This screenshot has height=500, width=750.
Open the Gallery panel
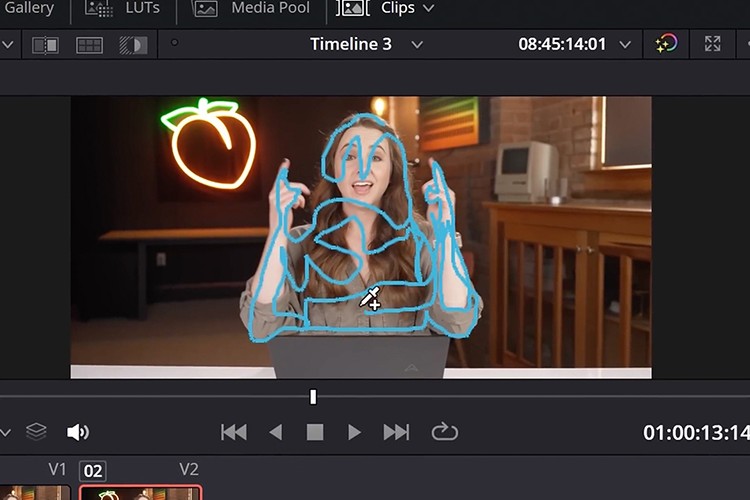click(x=28, y=9)
